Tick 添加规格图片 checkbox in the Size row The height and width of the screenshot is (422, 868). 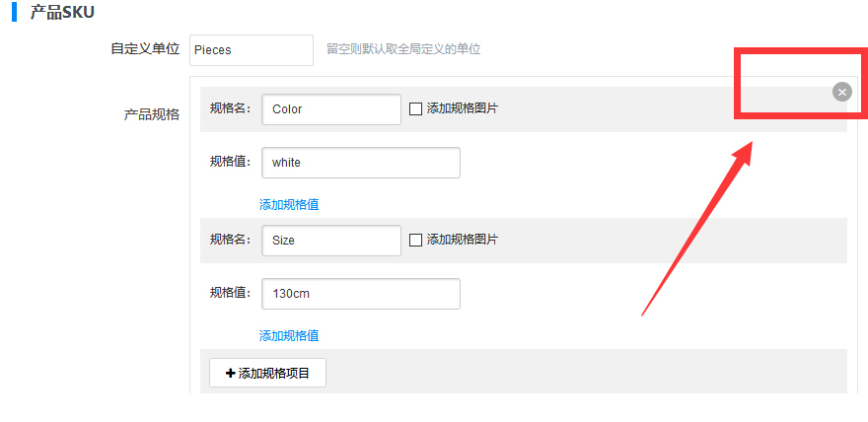pyautogui.click(x=416, y=241)
